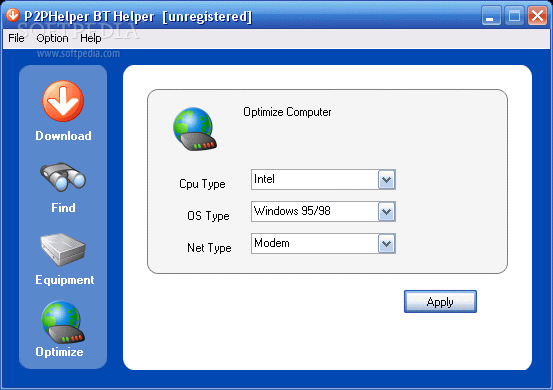Viewport: 553px width, 390px height.
Task: Click the Optimize Computer globe-modem icon in panel
Action: [195, 129]
